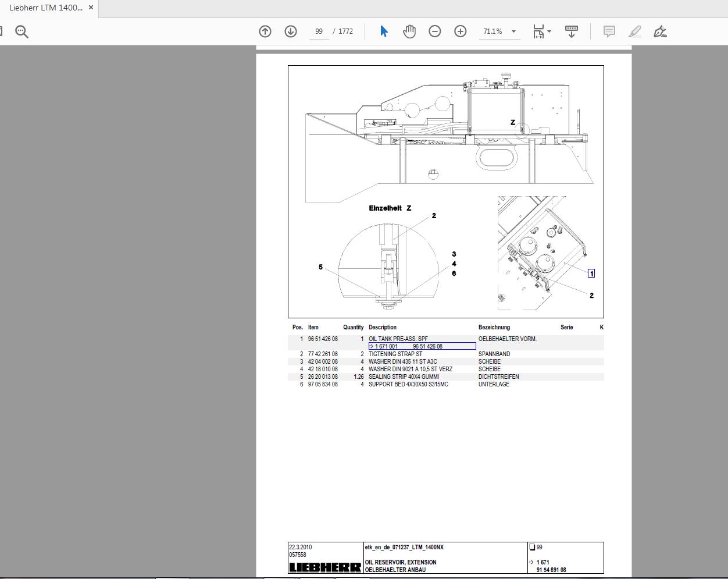The image size is (728, 579).
Task: Select the Hand pan tool
Action: (409, 31)
